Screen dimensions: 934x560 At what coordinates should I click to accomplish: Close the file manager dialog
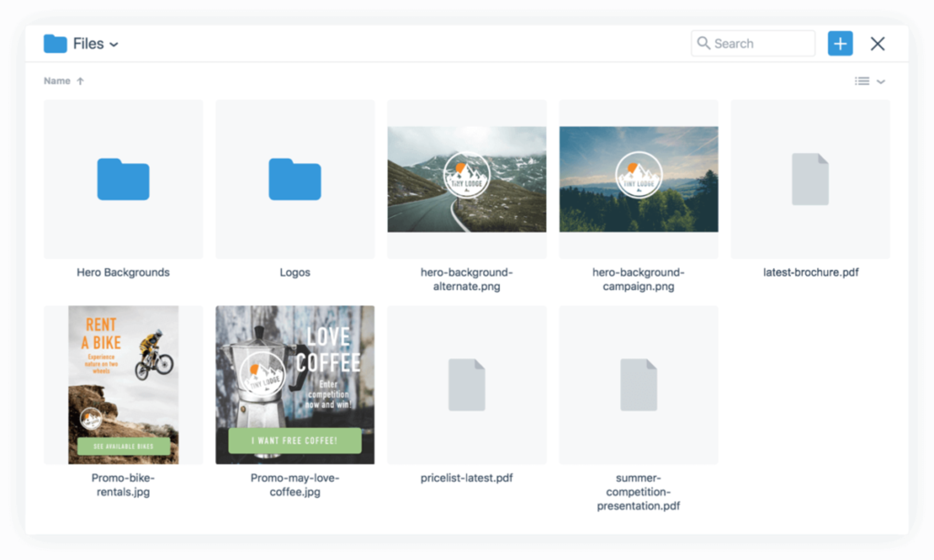(x=878, y=43)
